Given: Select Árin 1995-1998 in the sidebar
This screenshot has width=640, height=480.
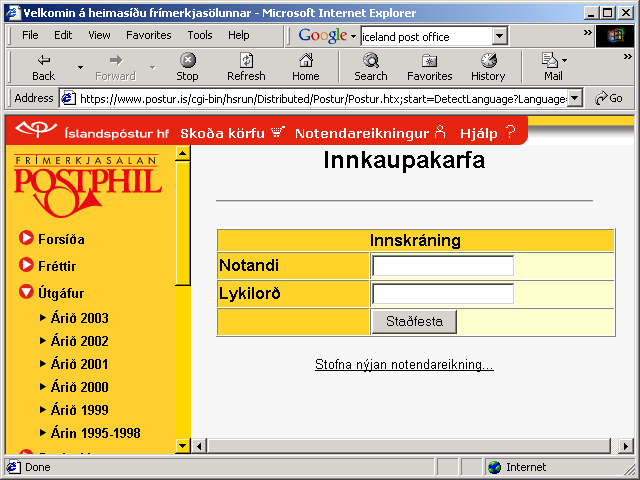Looking at the screenshot, I should click(x=96, y=433).
